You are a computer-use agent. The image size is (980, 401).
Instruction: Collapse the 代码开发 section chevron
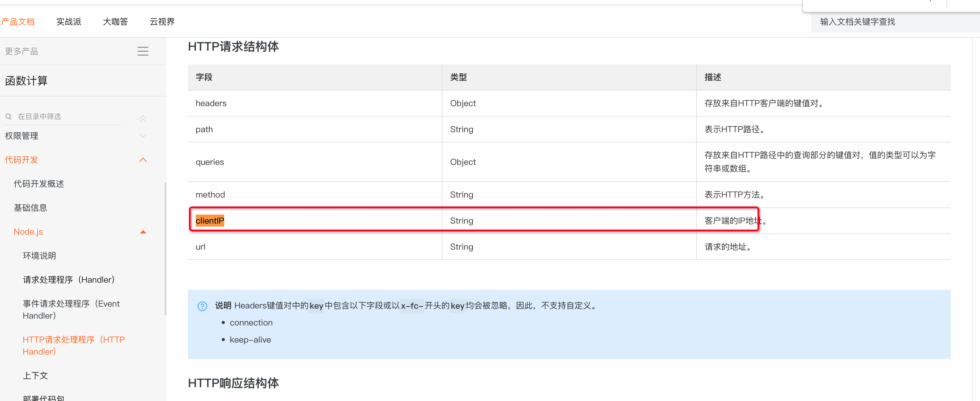click(143, 160)
